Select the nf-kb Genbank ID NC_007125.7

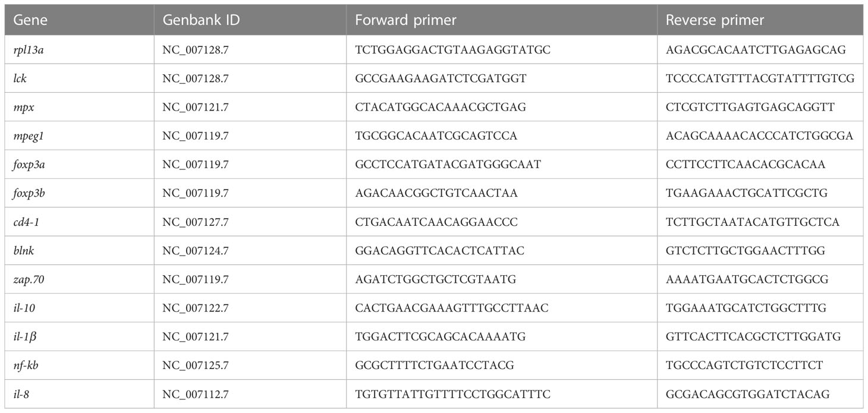pyautogui.click(x=195, y=365)
